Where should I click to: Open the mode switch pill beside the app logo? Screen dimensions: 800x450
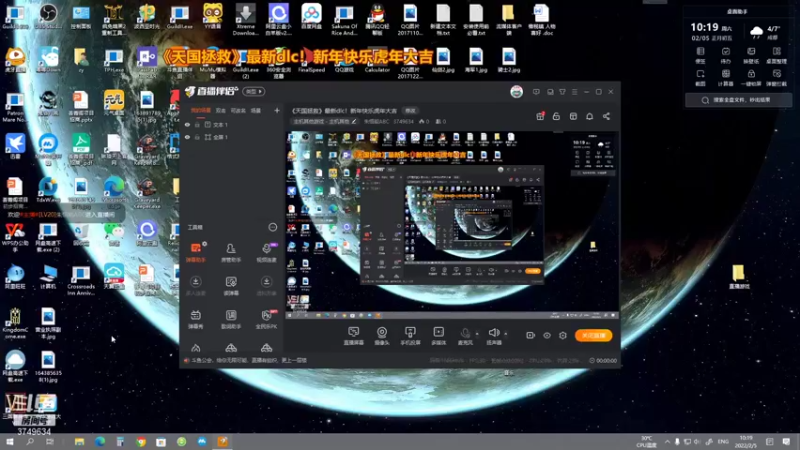coord(254,92)
